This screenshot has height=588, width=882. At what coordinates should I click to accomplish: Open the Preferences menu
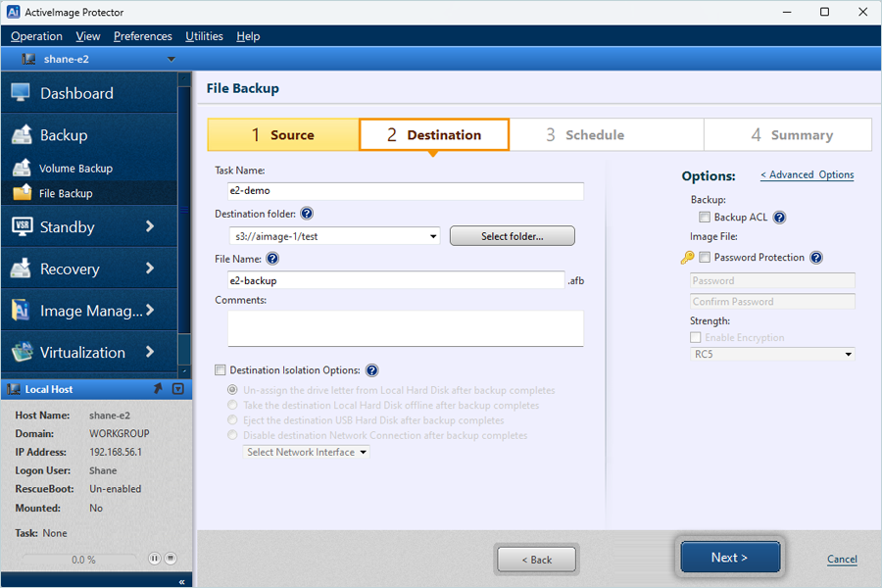click(143, 36)
